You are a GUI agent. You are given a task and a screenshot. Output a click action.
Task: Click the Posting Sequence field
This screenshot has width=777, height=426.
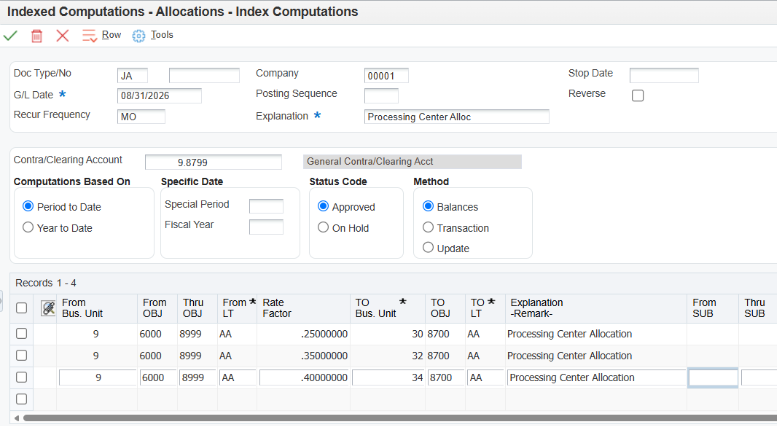pos(381,96)
